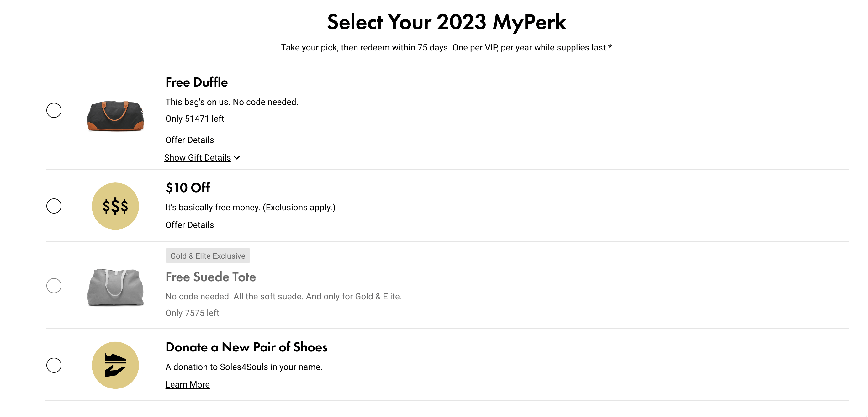The image size is (868, 417).
Task: Click the Free Suede Tote title
Action: point(211,277)
